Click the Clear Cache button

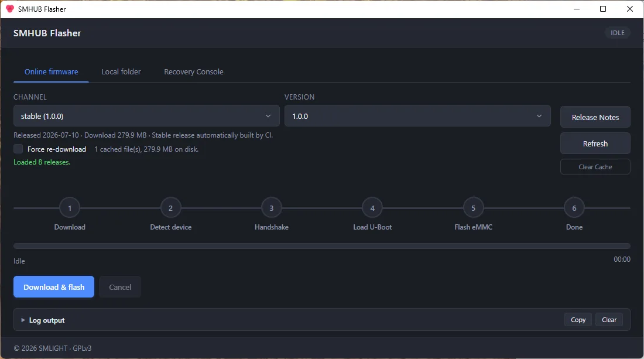[x=595, y=167]
